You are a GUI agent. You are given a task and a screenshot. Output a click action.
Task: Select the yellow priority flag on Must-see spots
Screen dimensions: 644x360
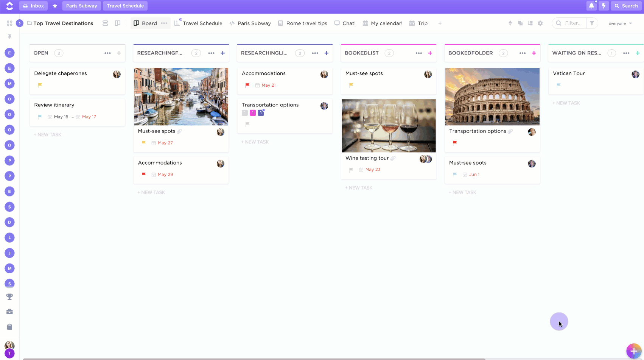coord(351,85)
